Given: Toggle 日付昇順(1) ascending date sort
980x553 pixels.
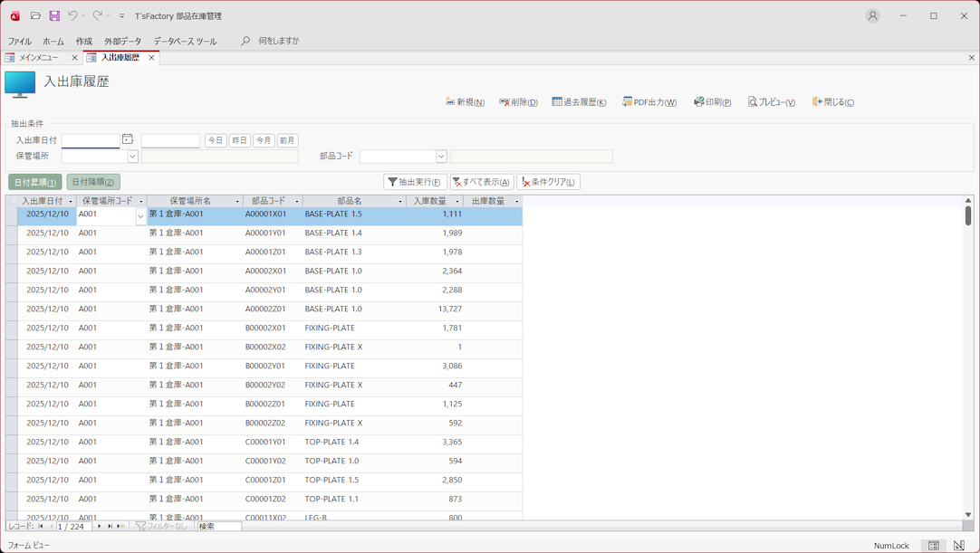Looking at the screenshot, I should tap(35, 182).
